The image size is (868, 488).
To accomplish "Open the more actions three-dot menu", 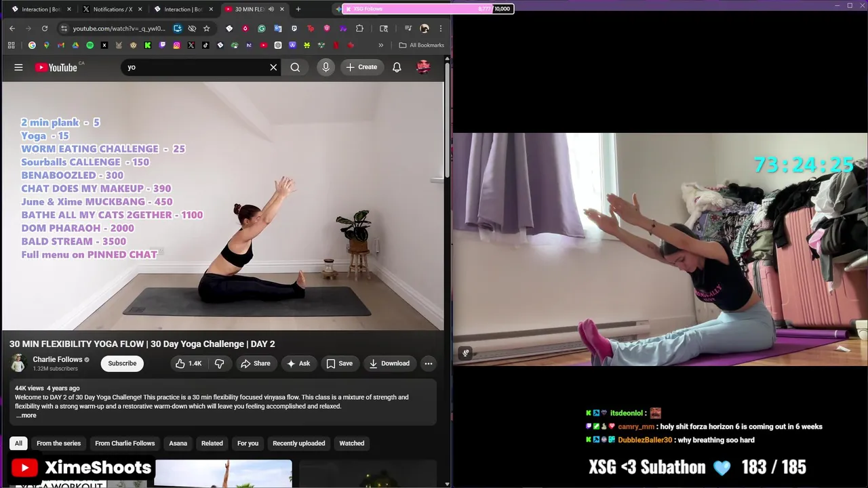I will click(429, 363).
